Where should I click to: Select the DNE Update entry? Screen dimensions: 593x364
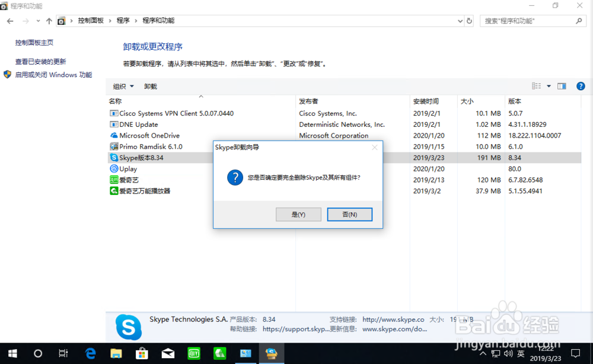coord(138,124)
